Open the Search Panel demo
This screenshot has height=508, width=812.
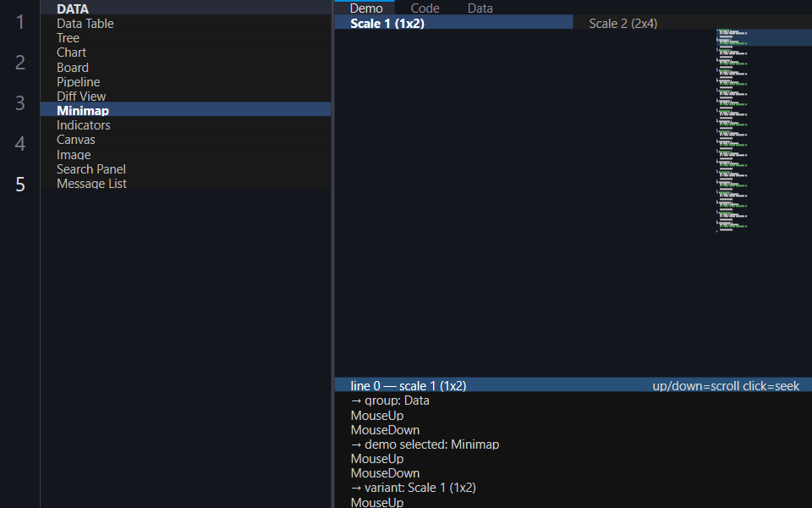click(x=185, y=169)
